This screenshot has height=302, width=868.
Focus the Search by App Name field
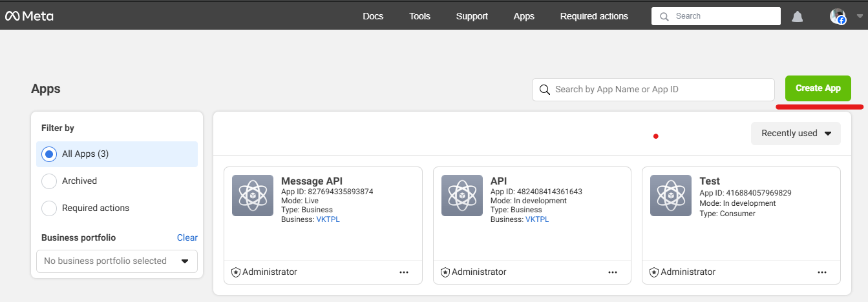(659, 90)
